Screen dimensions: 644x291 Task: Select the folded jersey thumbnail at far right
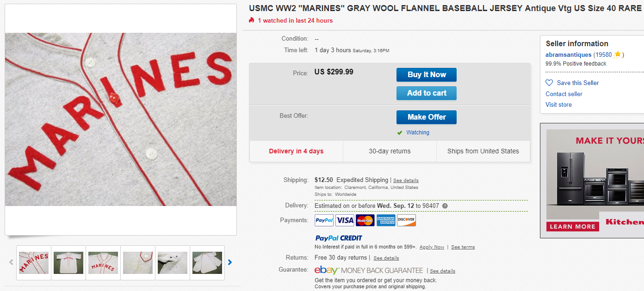click(207, 262)
